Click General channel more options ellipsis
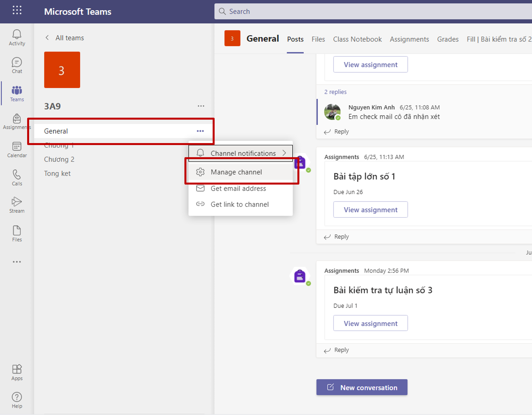This screenshot has height=416, width=532. pyautogui.click(x=200, y=131)
